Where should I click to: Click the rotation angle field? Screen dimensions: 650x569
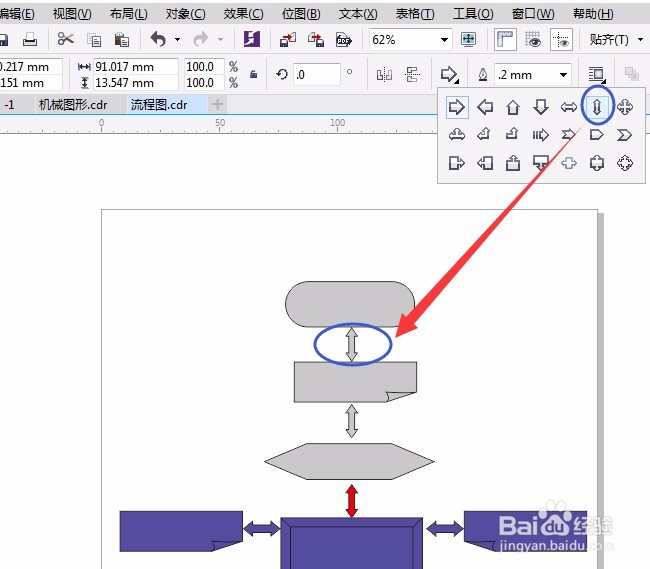[317, 75]
